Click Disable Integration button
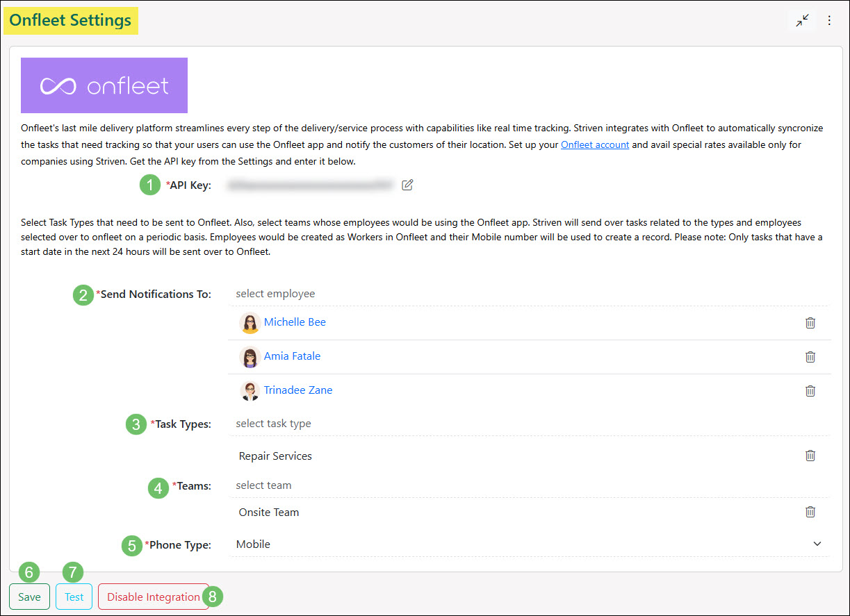 click(154, 597)
